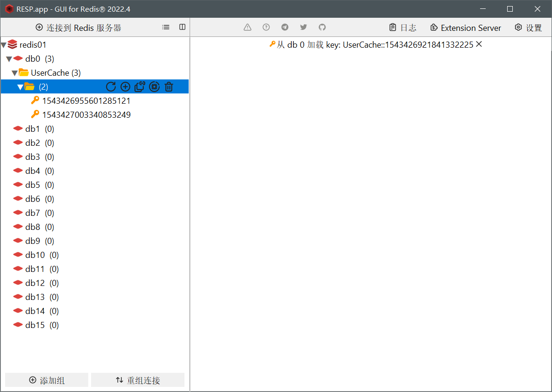Close the loading key tab
Image resolution: width=552 pixels, height=392 pixels.
click(x=479, y=44)
